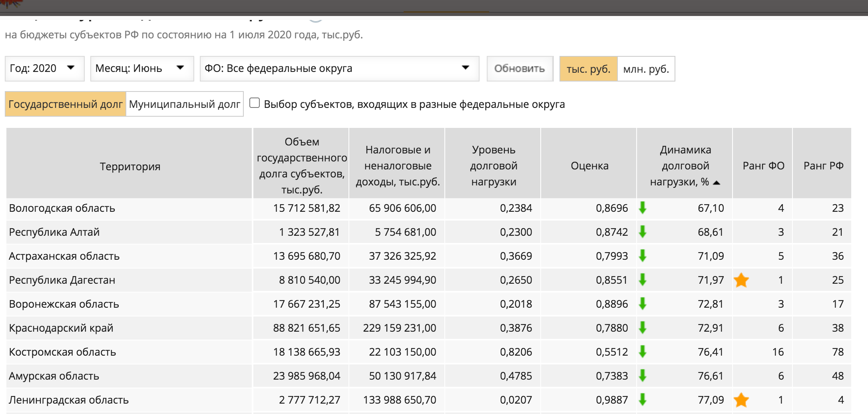Click green down arrow in Костромская область row
868x414 pixels.
point(643,352)
